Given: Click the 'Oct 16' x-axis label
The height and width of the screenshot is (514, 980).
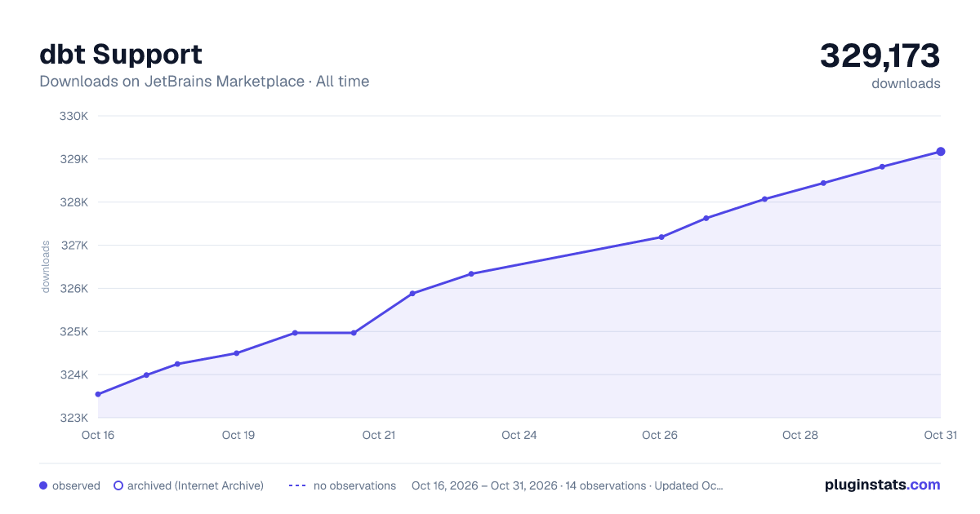Looking at the screenshot, I should [98, 435].
